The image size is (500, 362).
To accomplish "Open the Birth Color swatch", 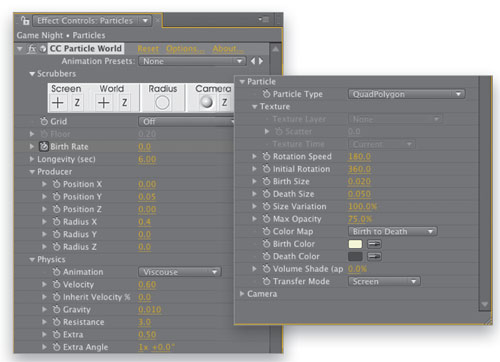I will pos(355,244).
